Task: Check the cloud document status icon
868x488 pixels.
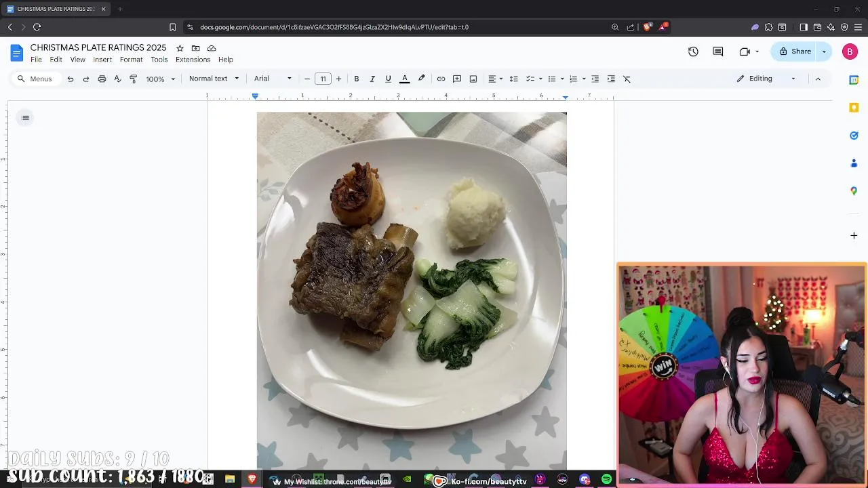Action: (x=212, y=48)
